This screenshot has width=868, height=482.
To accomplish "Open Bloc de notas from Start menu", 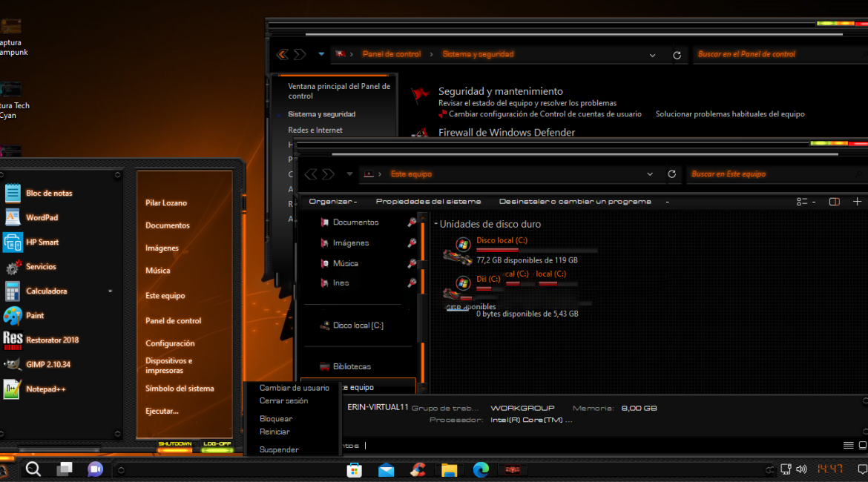I will pos(48,194).
